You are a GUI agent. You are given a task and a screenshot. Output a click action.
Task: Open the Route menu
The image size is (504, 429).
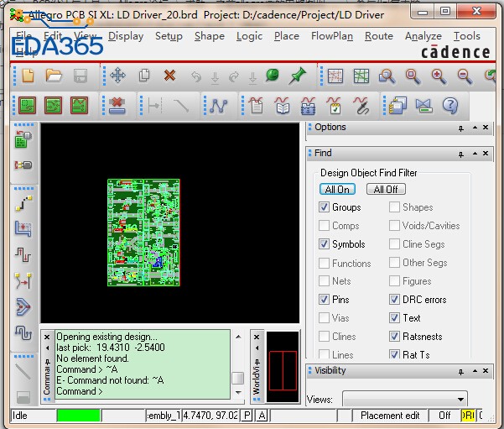pos(379,36)
